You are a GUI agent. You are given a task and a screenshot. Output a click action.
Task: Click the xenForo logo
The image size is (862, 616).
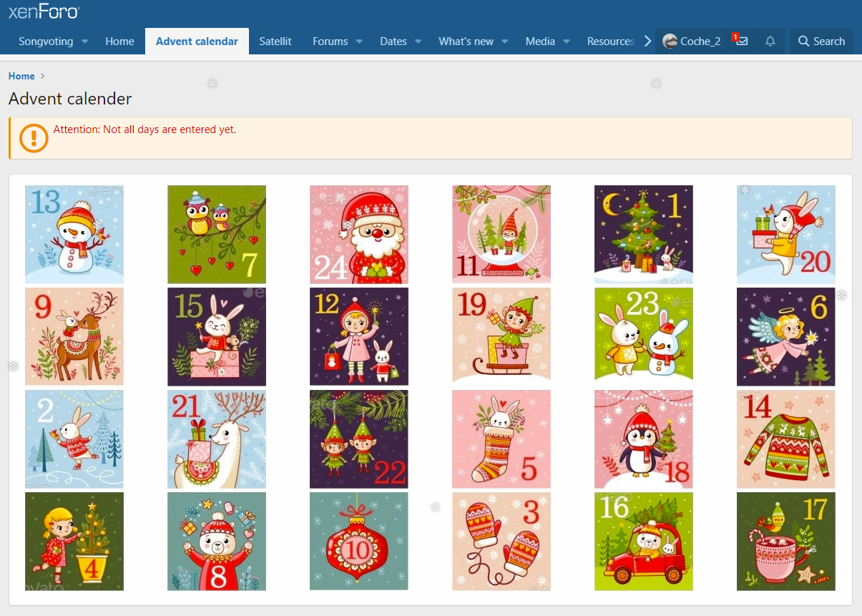pyautogui.click(x=44, y=12)
